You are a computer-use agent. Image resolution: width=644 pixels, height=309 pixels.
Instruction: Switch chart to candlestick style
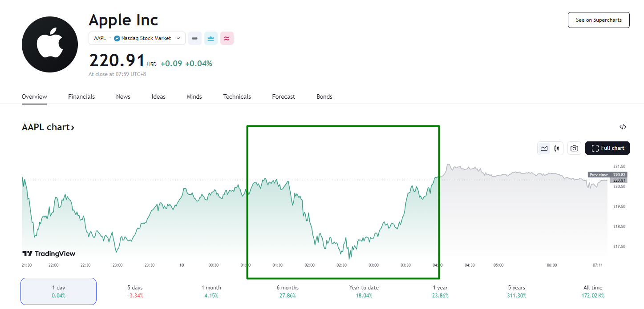(557, 148)
